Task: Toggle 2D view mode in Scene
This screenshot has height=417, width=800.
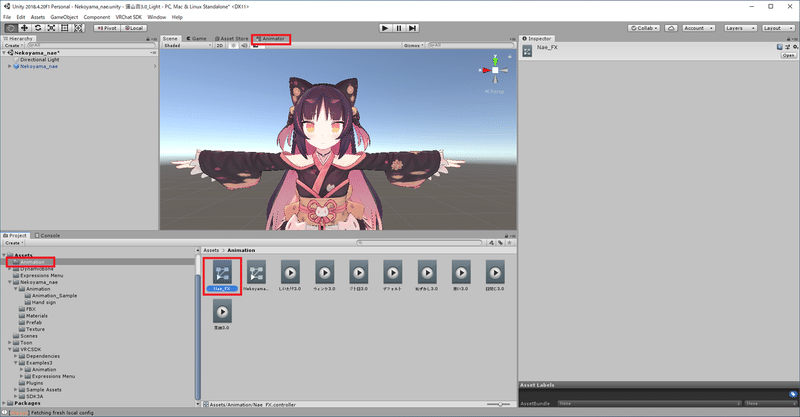Action: [x=219, y=45]
